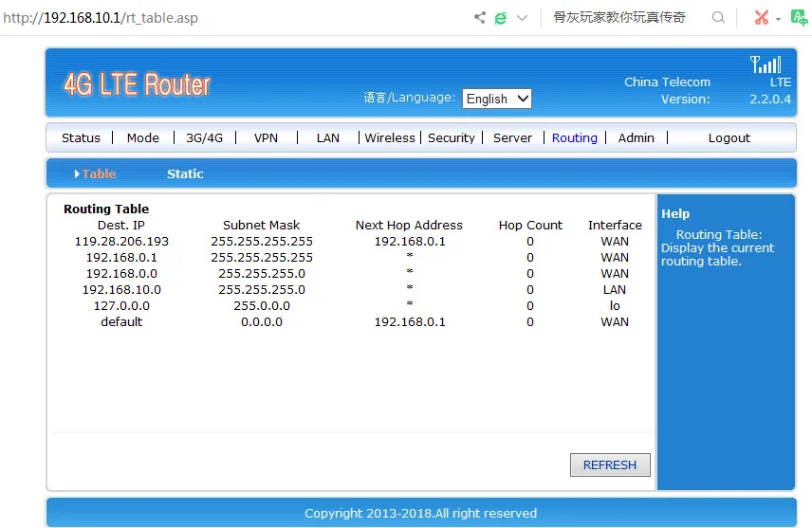Screen dimensions: 812x528
Task: Click the Chinese search box text
Action: coord(618,18)
